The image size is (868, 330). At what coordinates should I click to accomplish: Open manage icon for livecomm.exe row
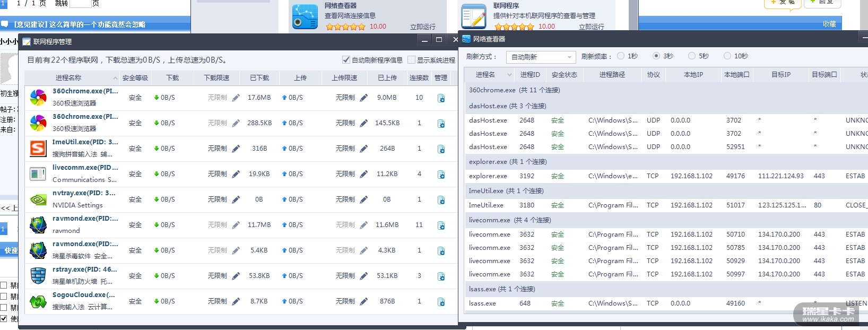(441, 175)
